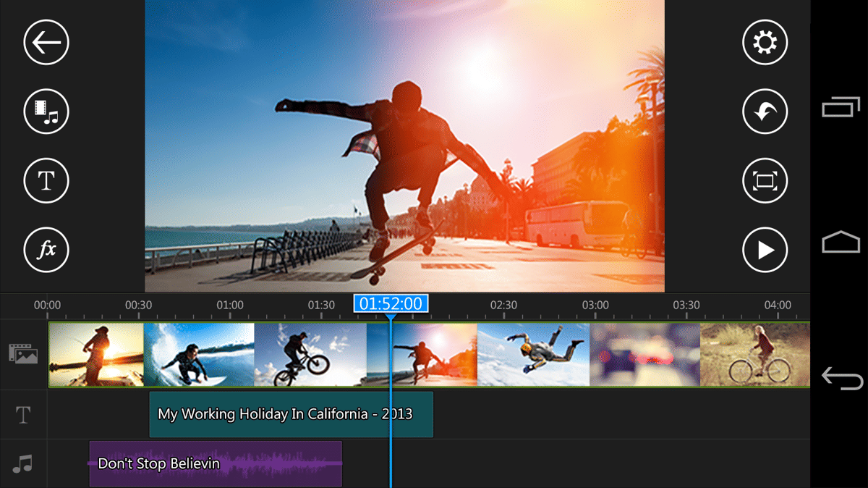This screenshot has height=488, width=868.
Task: Open the fx effects panel
Action: (46, 250)
